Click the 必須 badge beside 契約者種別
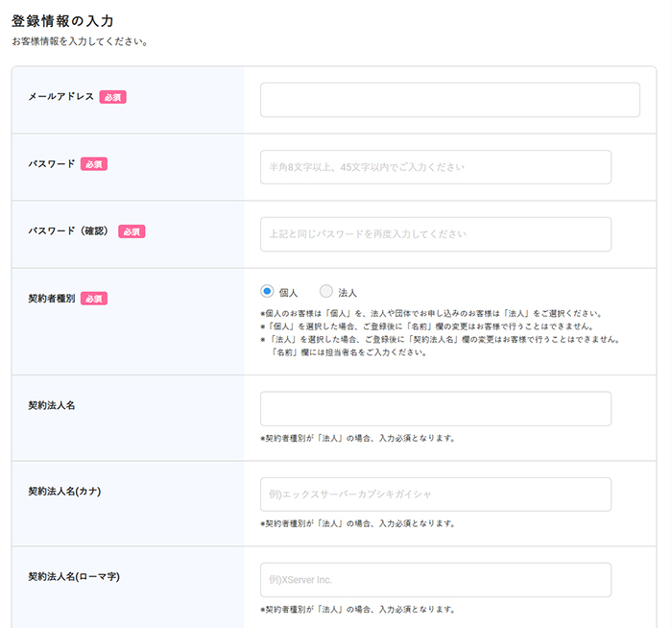672x628 pixels. coord(94,299)
